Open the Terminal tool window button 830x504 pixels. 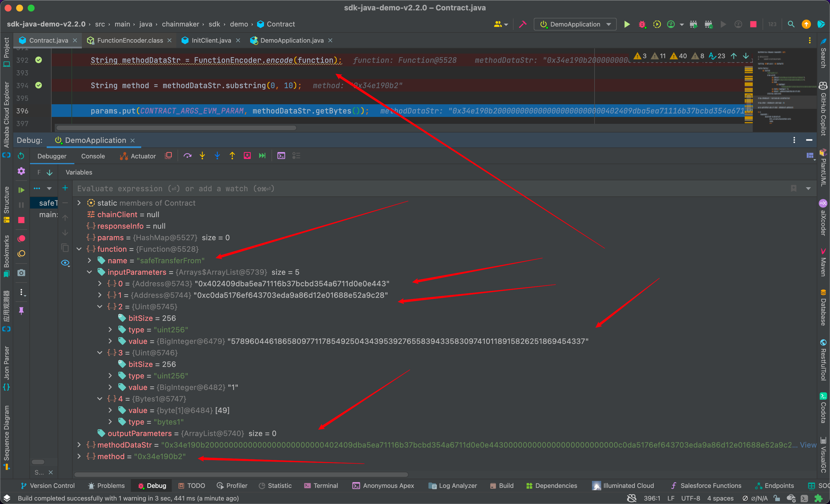tap(321, 486)
